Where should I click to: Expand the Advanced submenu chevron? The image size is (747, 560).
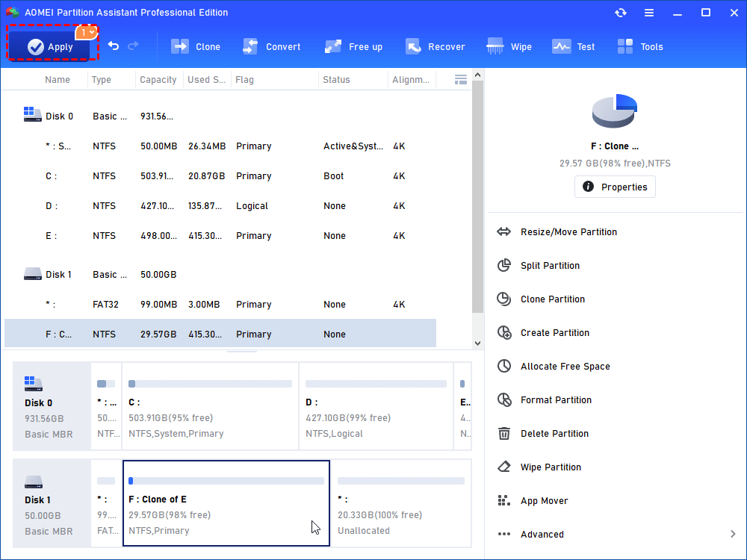click(733, 535)
